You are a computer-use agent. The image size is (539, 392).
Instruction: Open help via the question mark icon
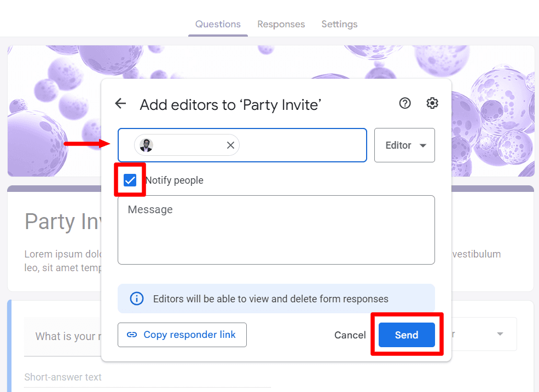point(405,103)
